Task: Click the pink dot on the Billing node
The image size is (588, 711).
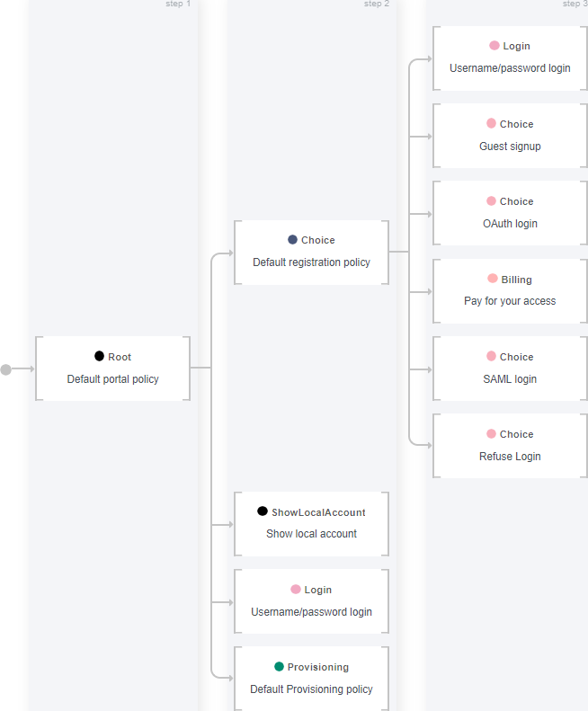Action: [x=493, y=278]
